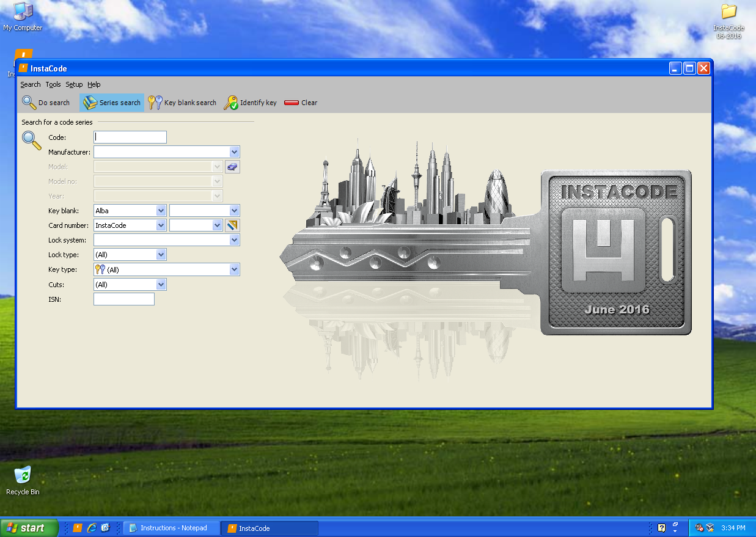This screenshot has width=756, height=537.
Task: Click the 'ISN:' label
Action: [x=54, y=299]
